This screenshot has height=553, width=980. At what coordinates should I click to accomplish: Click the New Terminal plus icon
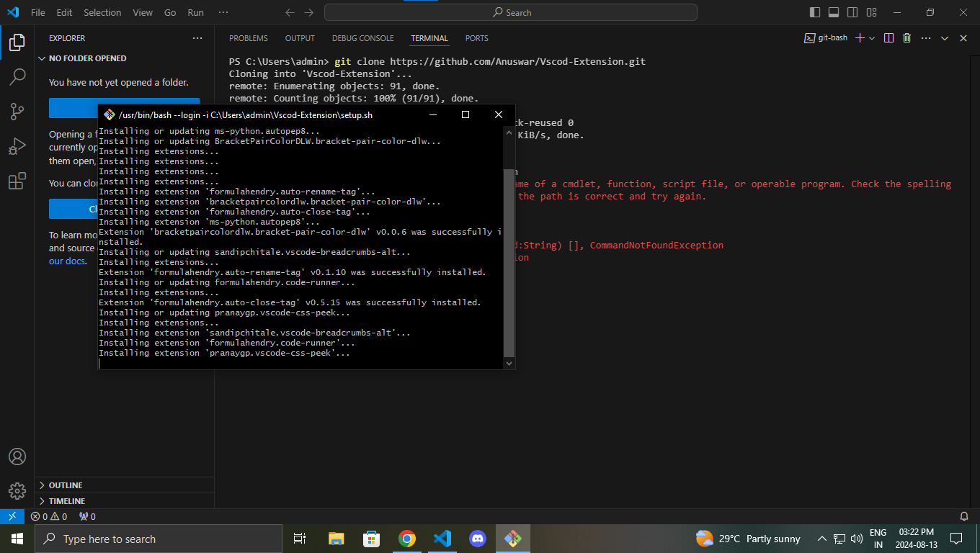coord(859,38)
